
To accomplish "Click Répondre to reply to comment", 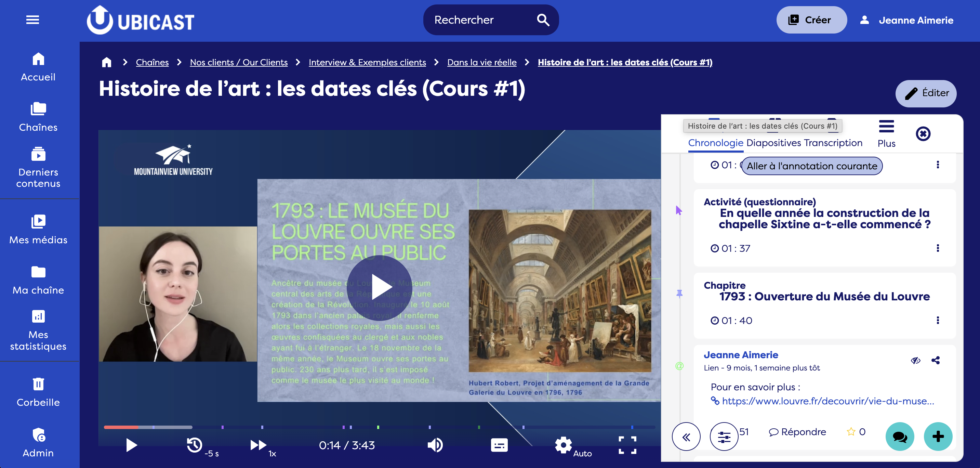I will (x=797, y=432).
